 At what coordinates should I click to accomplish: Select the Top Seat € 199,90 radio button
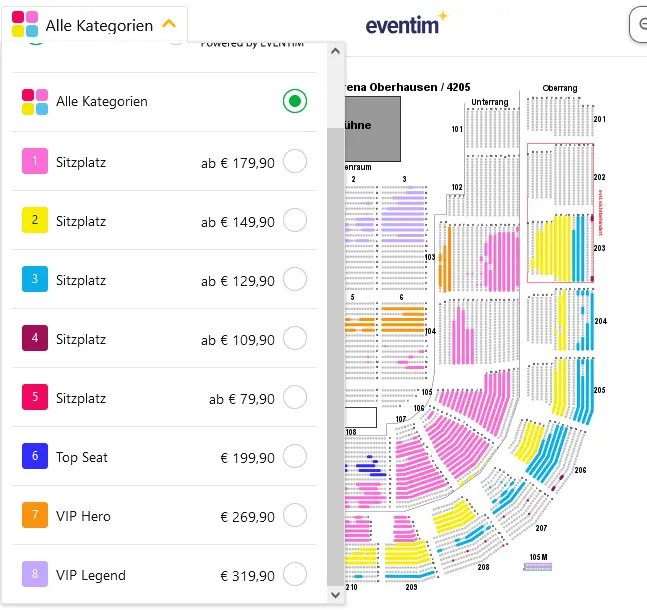point(295,456)
